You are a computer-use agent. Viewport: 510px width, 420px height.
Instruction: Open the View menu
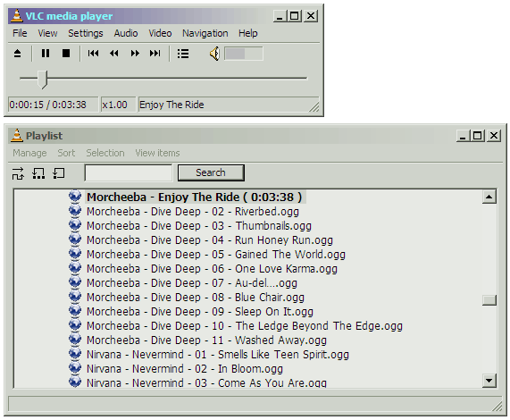[47, 33]
